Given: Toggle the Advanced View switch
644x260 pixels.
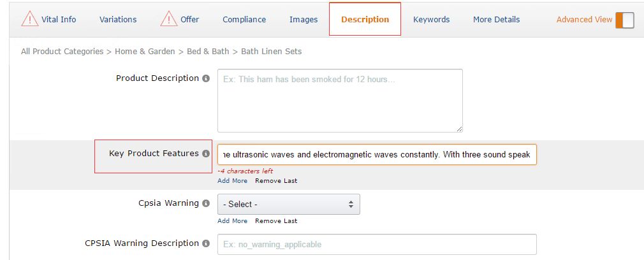Looking at the screenshot, I should click(624, 20).
